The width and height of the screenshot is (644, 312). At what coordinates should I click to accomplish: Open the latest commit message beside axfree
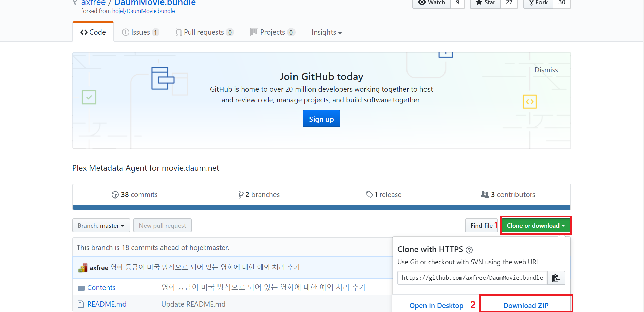click(205, 267)
